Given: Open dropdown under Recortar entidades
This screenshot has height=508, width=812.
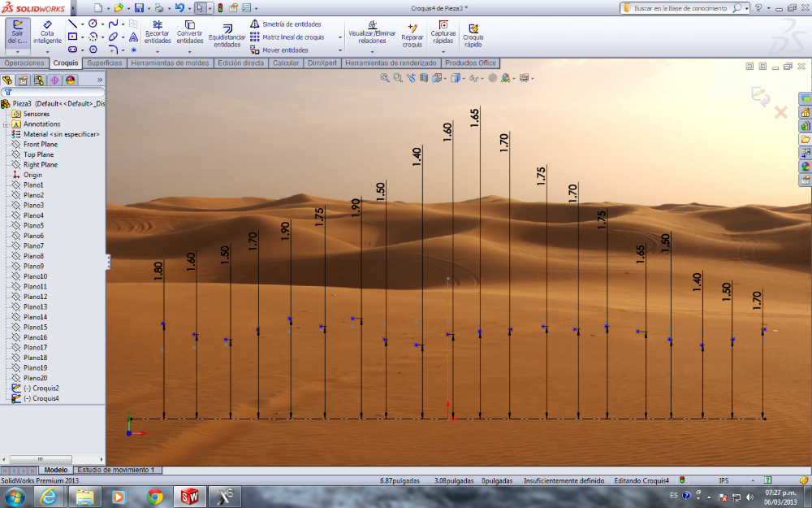Looking at the screenshot, I should 158,51.
